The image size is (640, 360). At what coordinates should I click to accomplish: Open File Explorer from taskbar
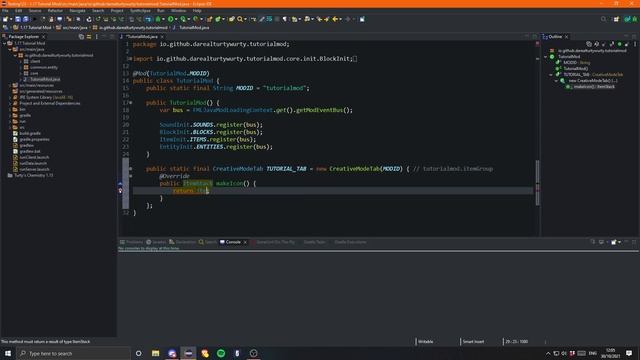click(156, 353)
